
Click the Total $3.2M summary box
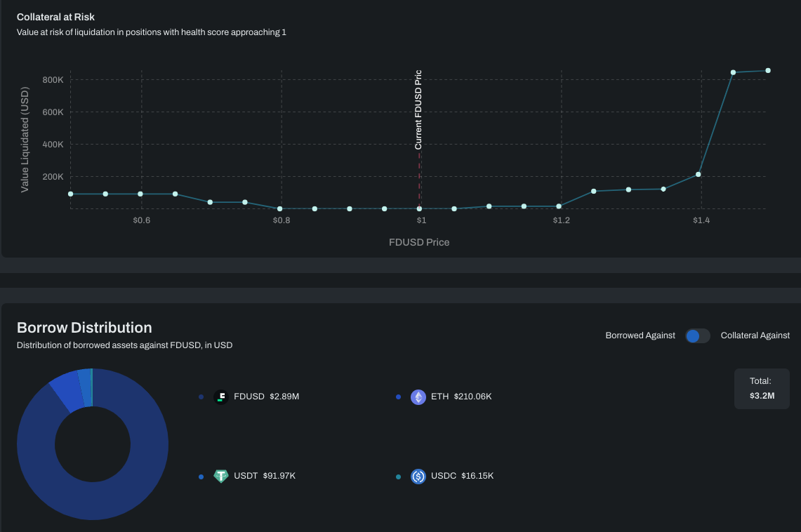(x=762, y=388)
